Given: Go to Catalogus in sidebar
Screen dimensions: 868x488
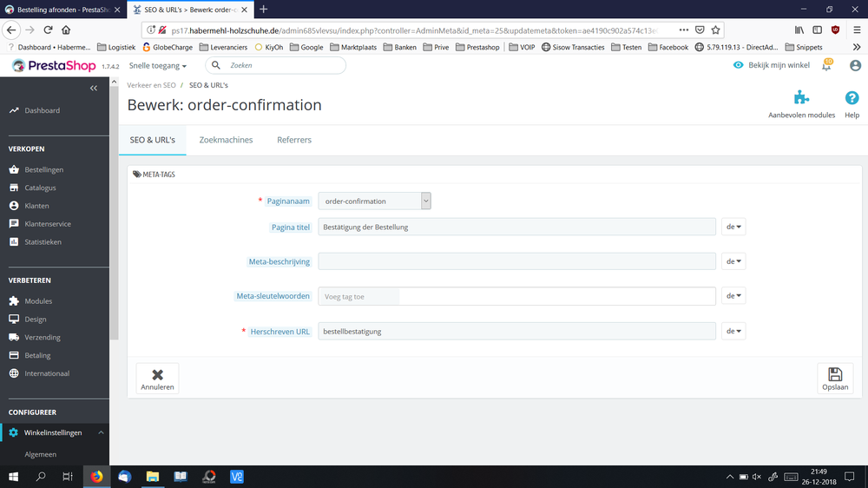Looking at the screenshot, I should [40, 188].
